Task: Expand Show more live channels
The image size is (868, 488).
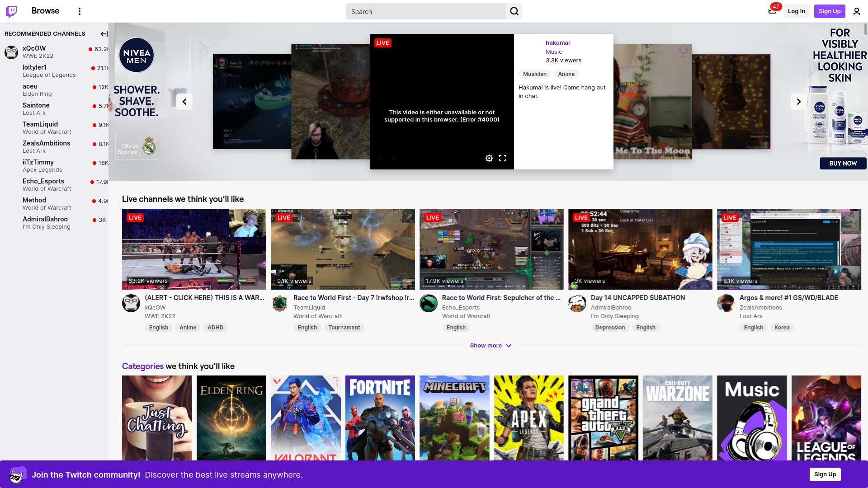Action: pyautogui.click(x=491, y=346)
